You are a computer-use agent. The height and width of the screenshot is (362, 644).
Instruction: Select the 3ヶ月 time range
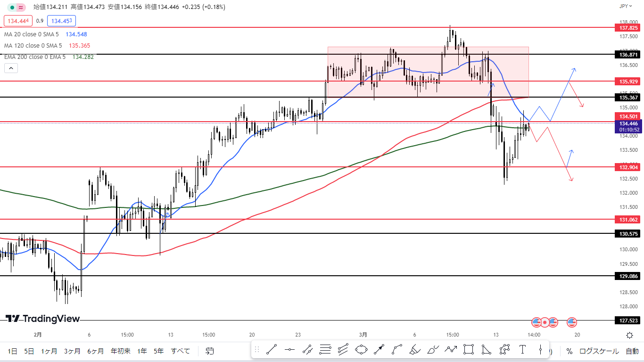coord(72,351)
